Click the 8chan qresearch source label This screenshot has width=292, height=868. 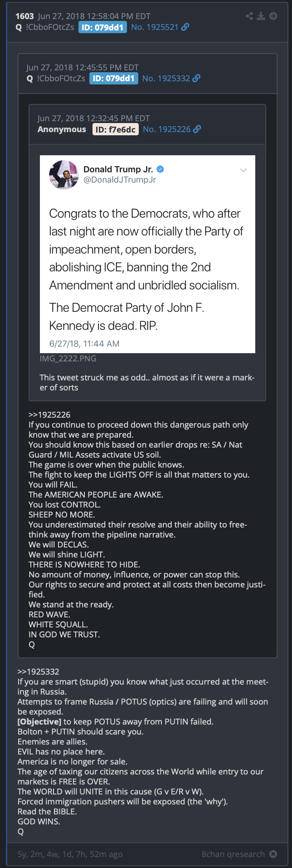[233, 854]
